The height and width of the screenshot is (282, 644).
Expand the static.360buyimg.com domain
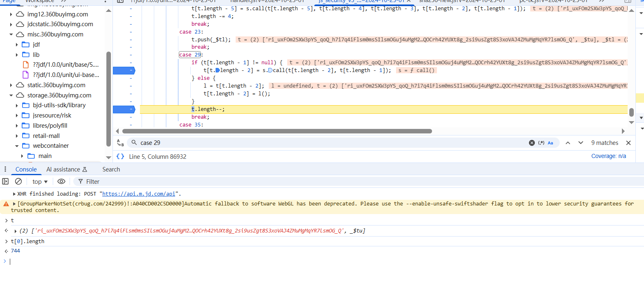point(11,85)
